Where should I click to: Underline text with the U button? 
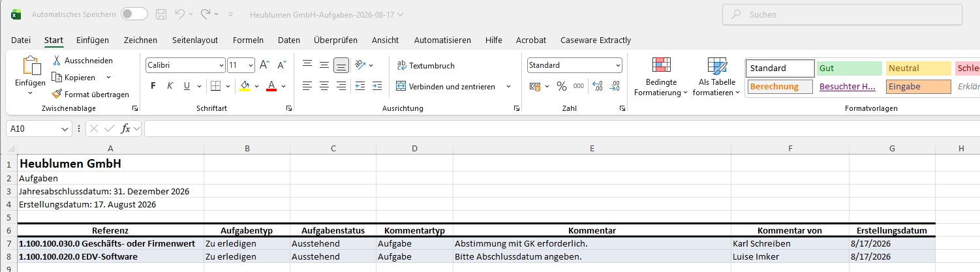(x=187, y=86)
